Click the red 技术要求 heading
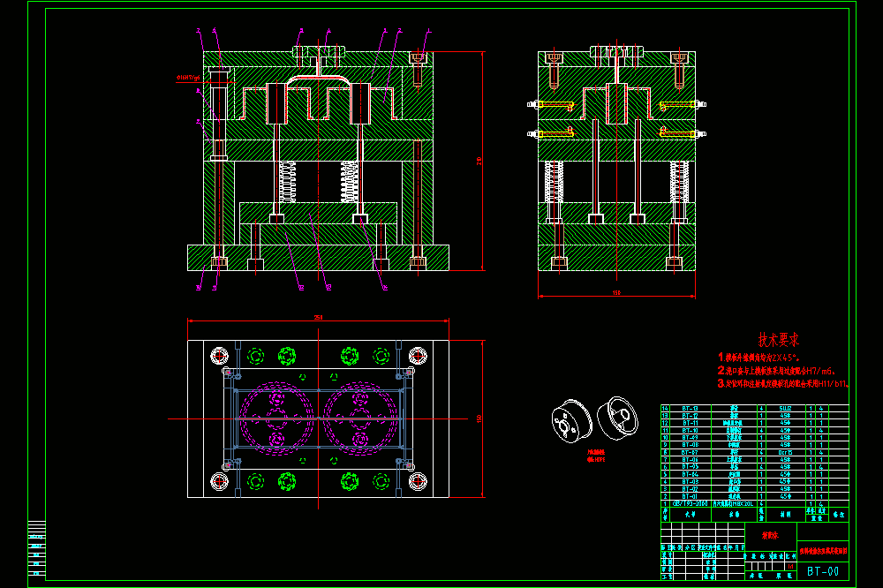Viewport: 883px width, 588px height. click(x=778, y=340)
